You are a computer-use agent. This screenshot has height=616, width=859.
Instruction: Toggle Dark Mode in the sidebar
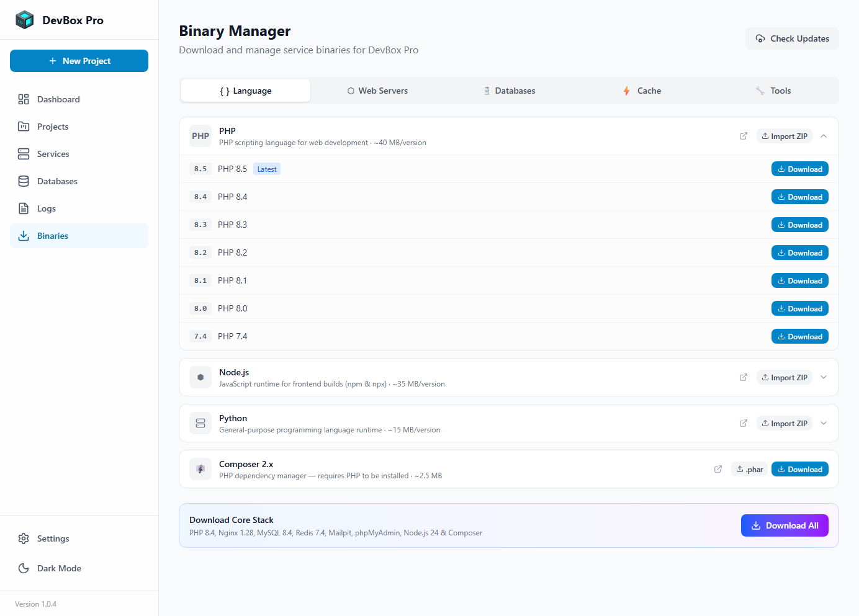point(24,568)
